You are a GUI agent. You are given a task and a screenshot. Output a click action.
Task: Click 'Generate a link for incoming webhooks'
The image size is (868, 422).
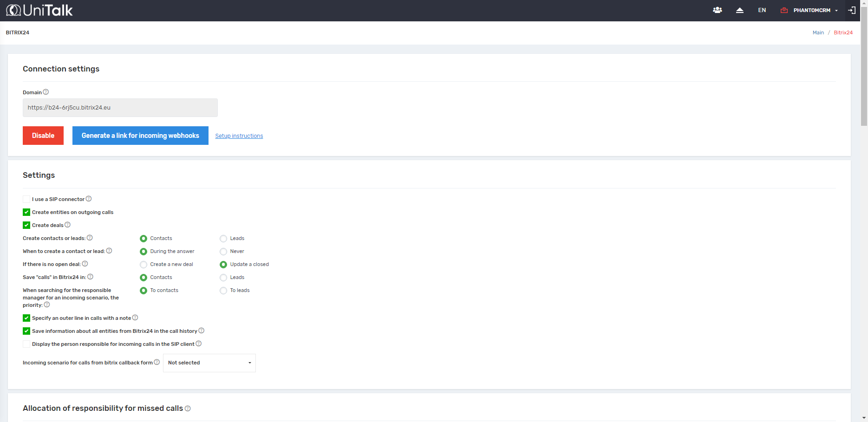point(140,136)
